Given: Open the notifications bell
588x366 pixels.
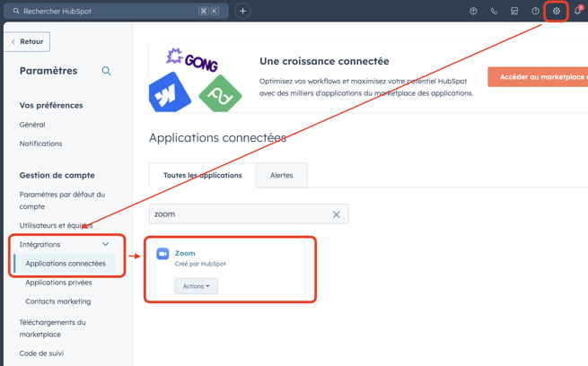Looking at the screenshot, I should tap(577, 12).
